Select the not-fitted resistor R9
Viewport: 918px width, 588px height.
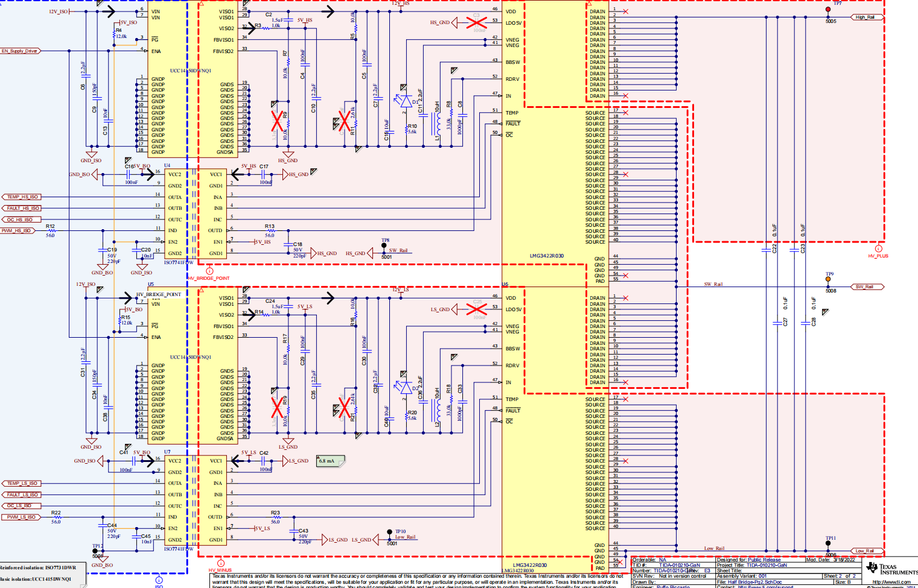pos(277,121)
